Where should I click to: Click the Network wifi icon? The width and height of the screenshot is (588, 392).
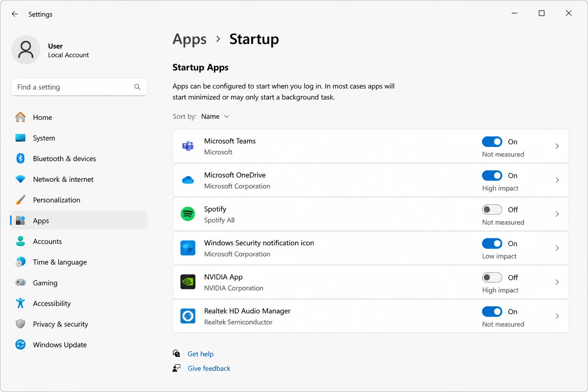pos(20,179)
